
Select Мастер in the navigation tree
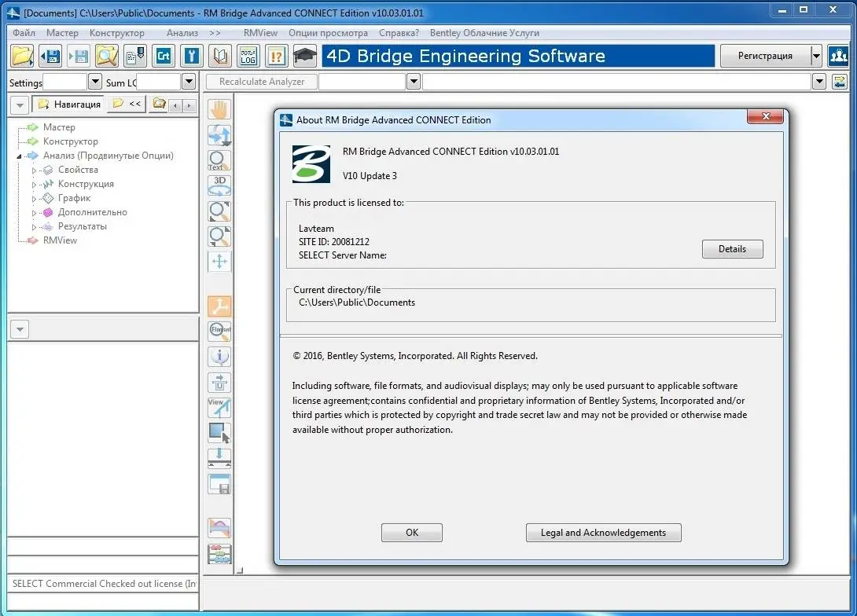59,127
